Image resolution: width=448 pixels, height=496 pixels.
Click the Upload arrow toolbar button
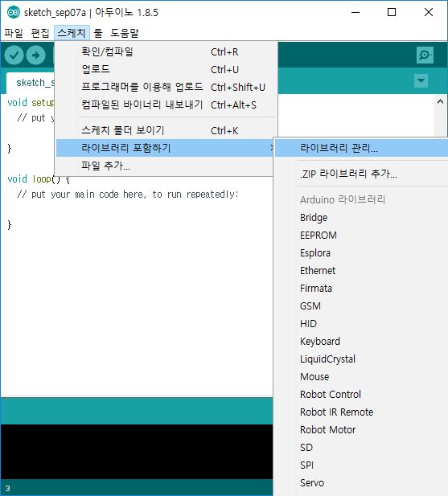click(x=35, y=55)
